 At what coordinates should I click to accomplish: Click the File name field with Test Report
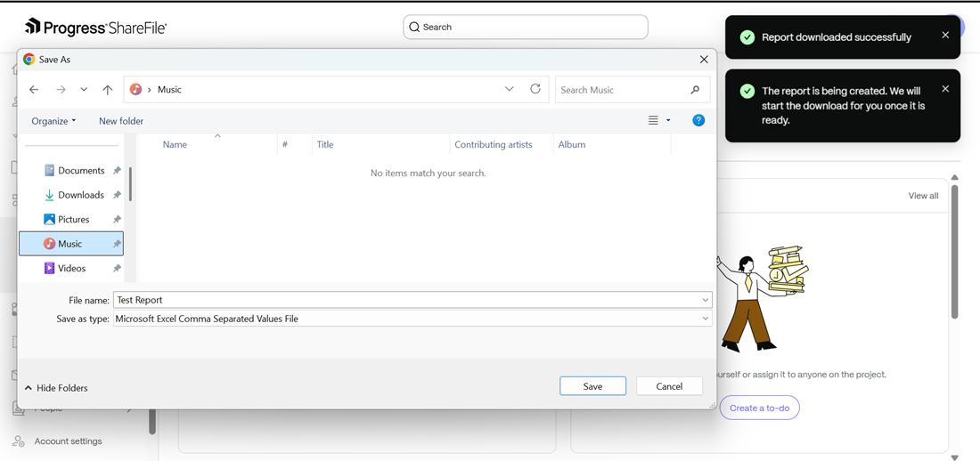pyautogui.click(x=412, y=300)
